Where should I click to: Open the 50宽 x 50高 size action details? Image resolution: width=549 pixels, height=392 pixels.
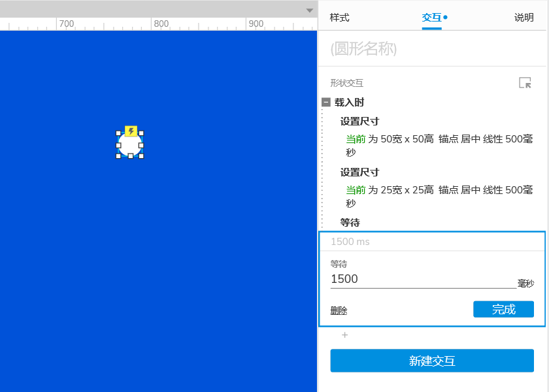(x=439, y=146)
